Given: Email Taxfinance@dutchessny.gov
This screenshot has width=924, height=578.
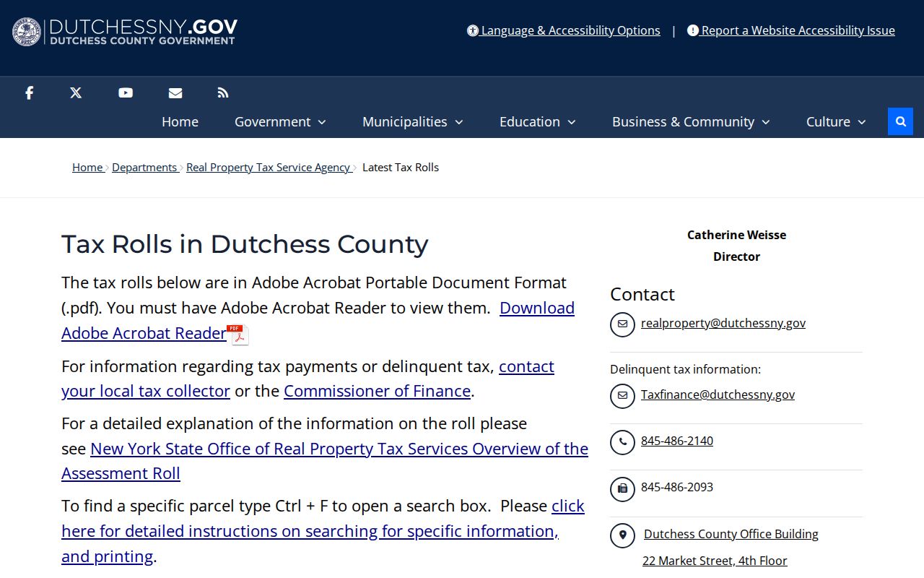Looking at the screenshot, I should click(x=718, y=394).
